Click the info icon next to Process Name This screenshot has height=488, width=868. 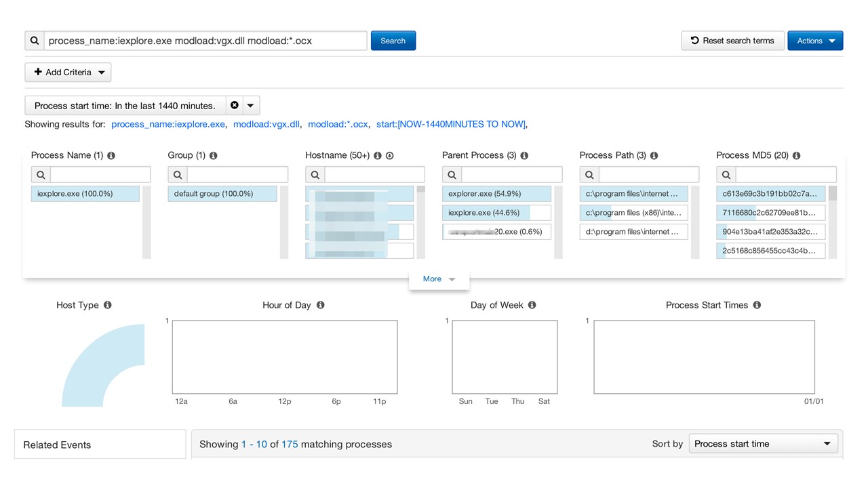pyautogui.click(x=111, y=155)
